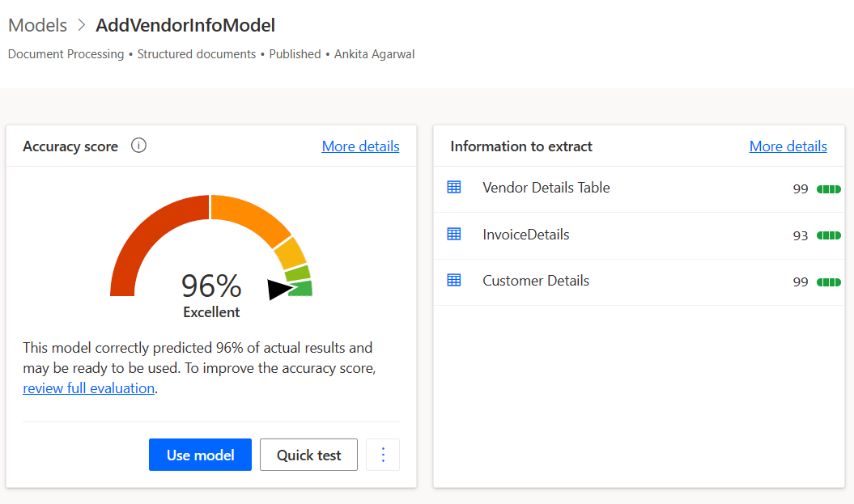Image resolution: width=854 pixels, height=504 pixels.
Task: Select the Vendor Details Table row
Action: click(x=639, y=188)
